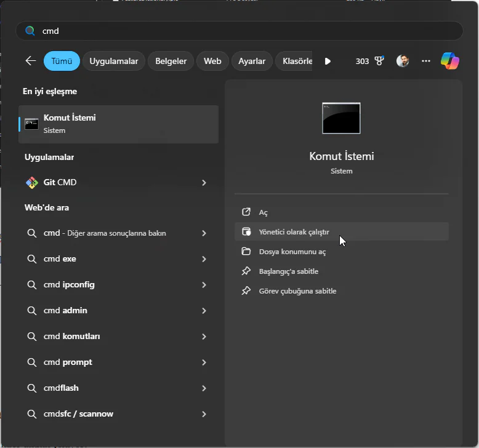The image size is (479, 448).
Task: Click the search icon next to cmd exe
Action: [32, 259]
